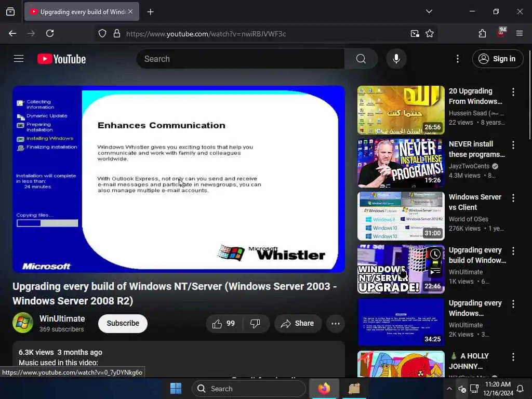Subscribe to the WinUltimate channel
This screenshot has width=532, height=399.
coord(123,323)
